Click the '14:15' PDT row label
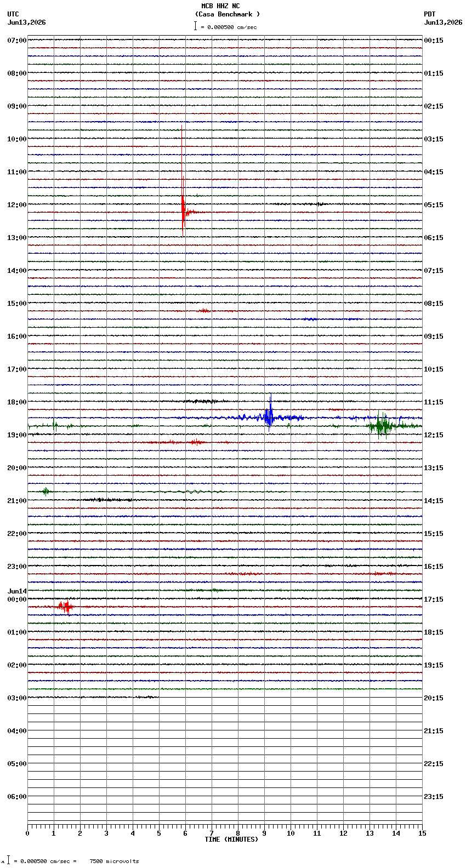Screen dimensions: 466x868 tap(434, 501)
